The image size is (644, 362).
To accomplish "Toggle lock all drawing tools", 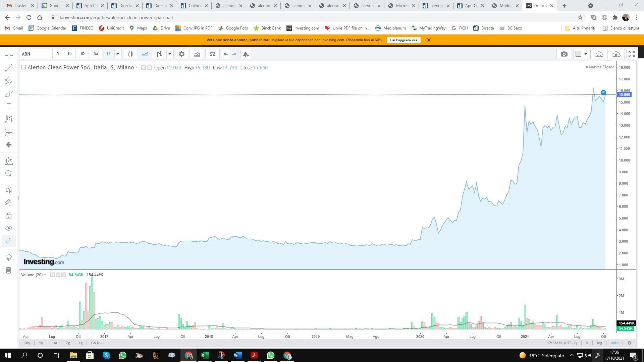I will (9, 215).
